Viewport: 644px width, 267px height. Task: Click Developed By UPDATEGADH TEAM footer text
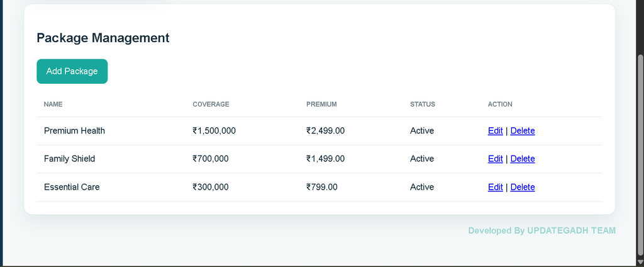click(x=541, y=231)
